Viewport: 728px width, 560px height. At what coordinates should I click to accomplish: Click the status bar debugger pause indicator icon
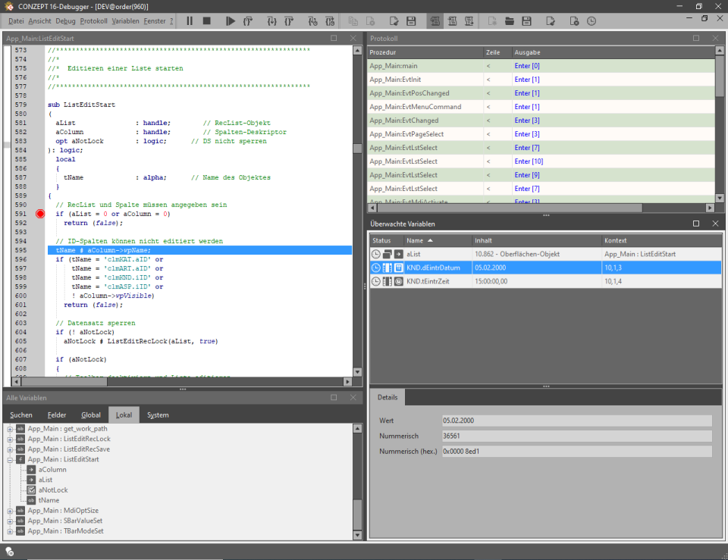pyautogui.click(x=10, y=552)
